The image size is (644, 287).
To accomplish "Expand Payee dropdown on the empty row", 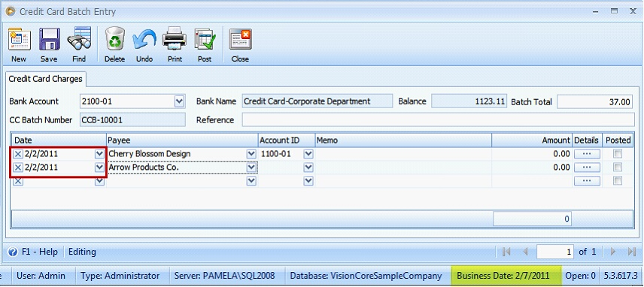I will pyautogui.click(x=251, y=181).
